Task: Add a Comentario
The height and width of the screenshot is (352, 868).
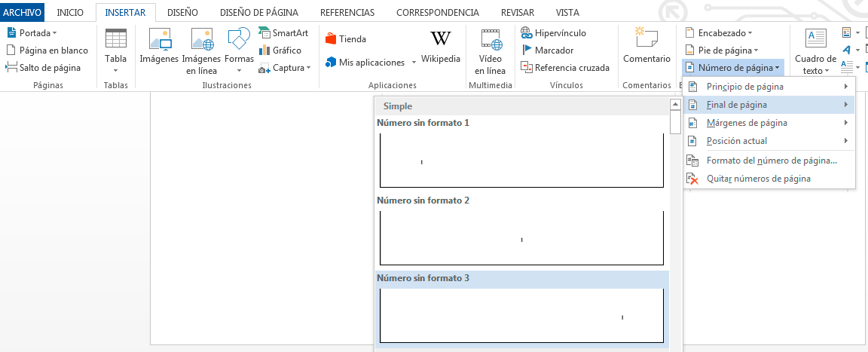Action: coord(646,45)
